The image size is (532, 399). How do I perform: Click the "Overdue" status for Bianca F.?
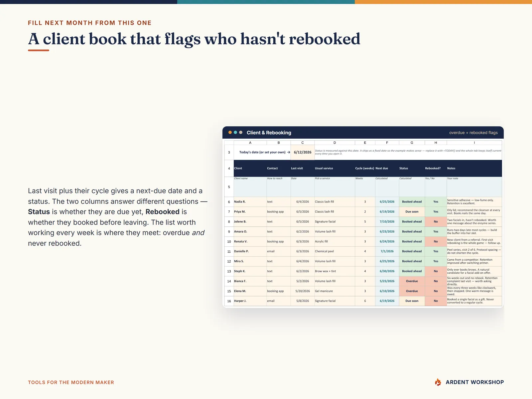coord(412,281)
